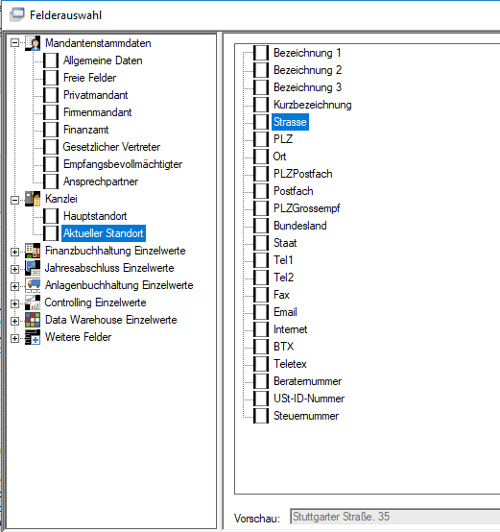Tick the PLZ field checkbox
The image size is (500, 532).
(261, 139)
